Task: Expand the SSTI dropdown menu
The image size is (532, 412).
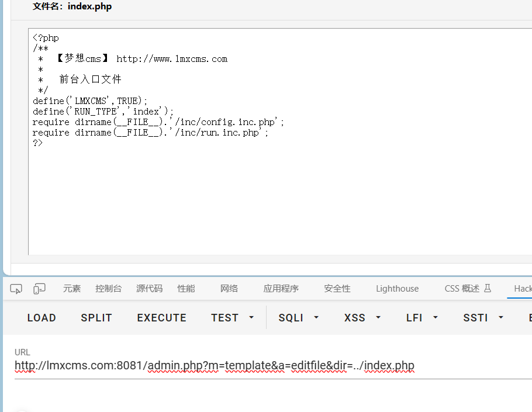Action: pyautogui.click(x=483, y=318)
